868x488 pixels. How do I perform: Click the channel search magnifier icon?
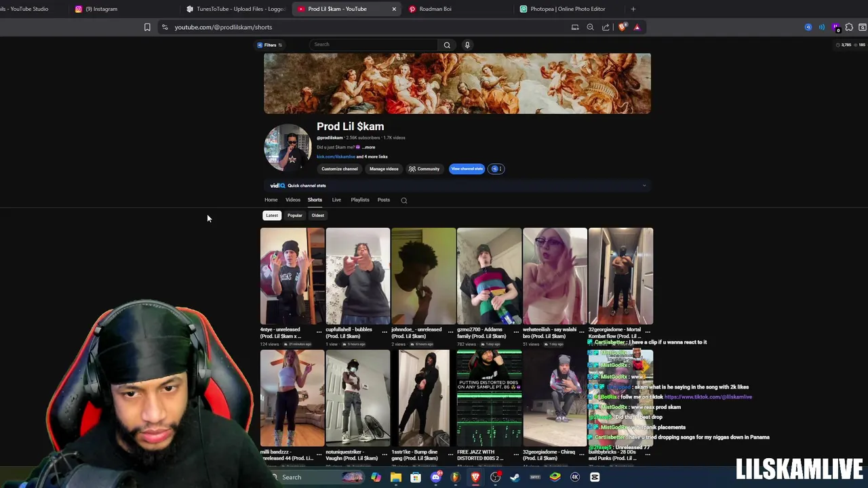pyautogui.click(x=404, y=201)
